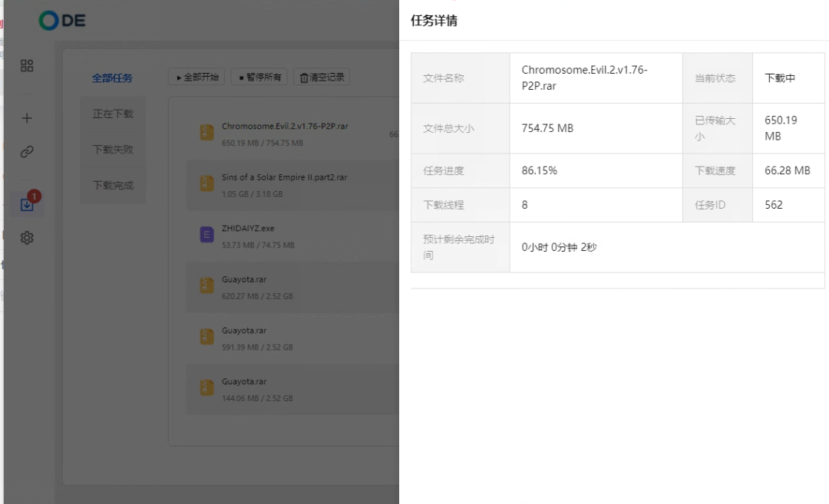
Task: Click the plus icon to add task
Action: coord(27,118)
